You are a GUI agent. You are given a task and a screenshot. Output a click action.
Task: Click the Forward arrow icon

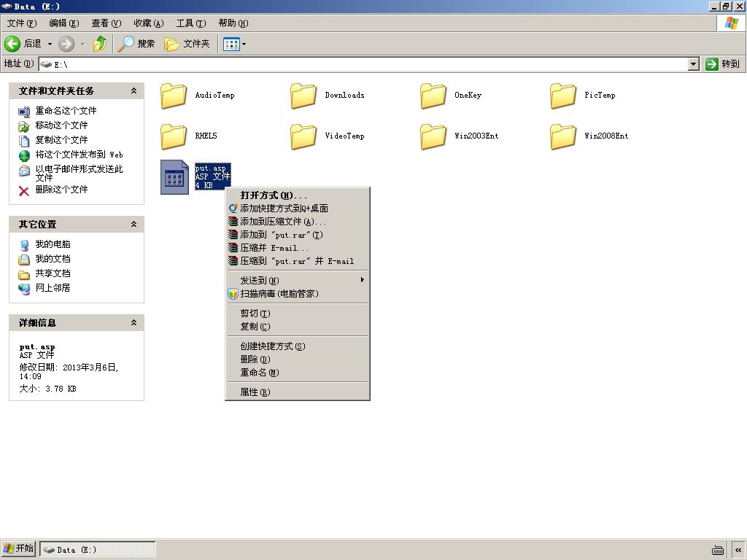click(66, 44)
